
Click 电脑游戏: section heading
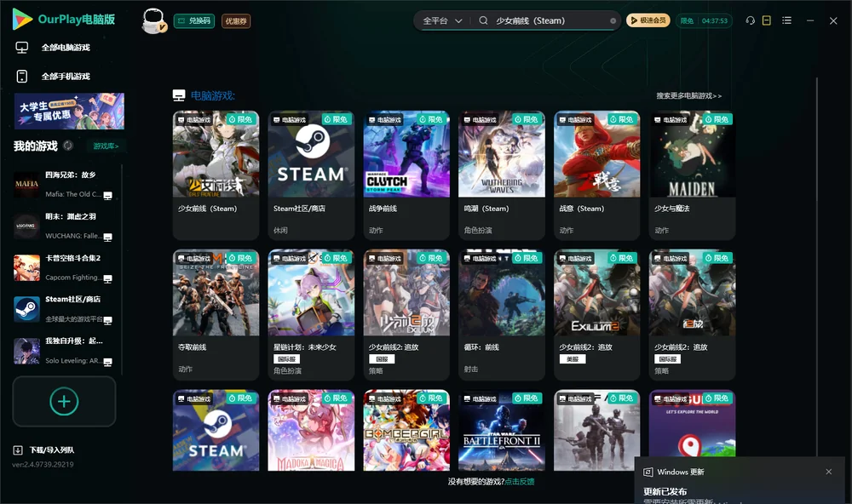[x=212, y=95]
